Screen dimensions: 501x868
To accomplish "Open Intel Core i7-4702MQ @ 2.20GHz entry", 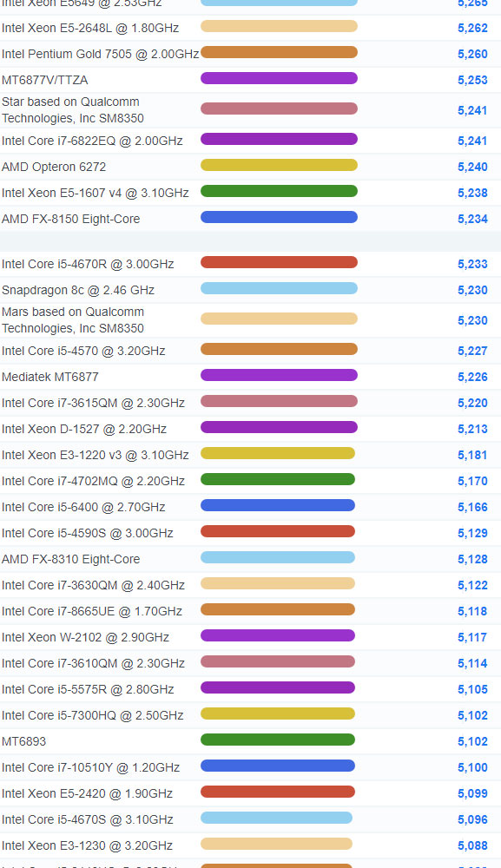I will (x=93, y=481).
